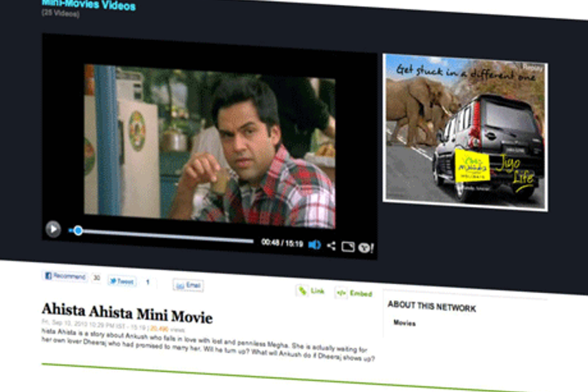The width and height of the screenshot is (588, 392).
Task: Click the Facebook Recommend button
Action: pyautogui.click(x=66, y=276)
